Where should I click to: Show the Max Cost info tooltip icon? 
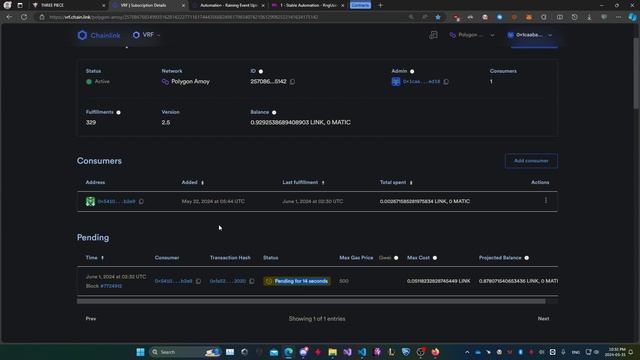pos(435,258)
